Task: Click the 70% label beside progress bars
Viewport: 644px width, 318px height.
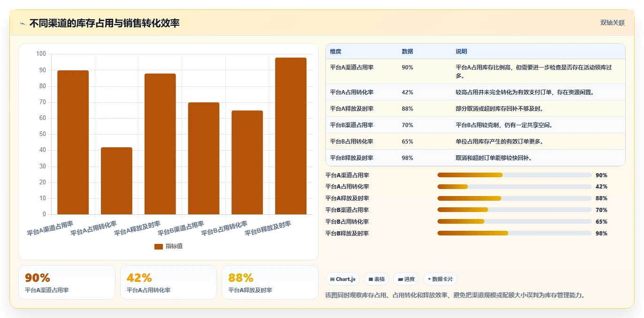Action: (x=601, y=210)
